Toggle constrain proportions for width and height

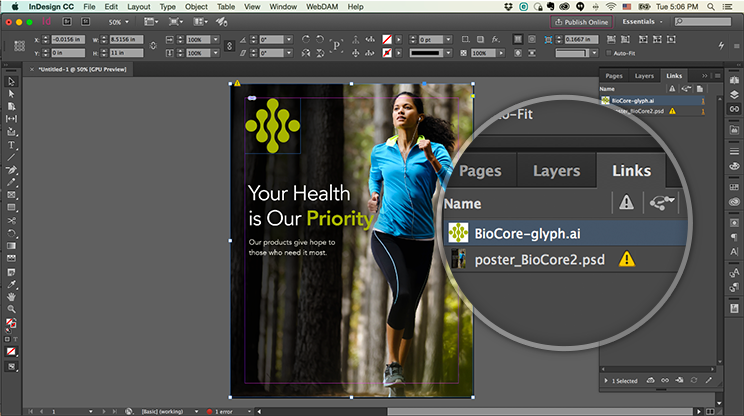[153, 46]
